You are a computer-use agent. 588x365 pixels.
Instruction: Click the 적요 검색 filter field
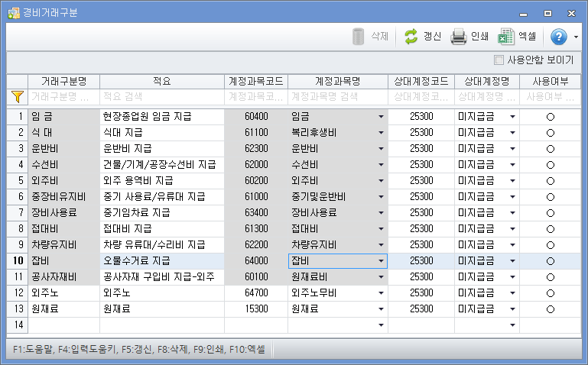(162, 97)
